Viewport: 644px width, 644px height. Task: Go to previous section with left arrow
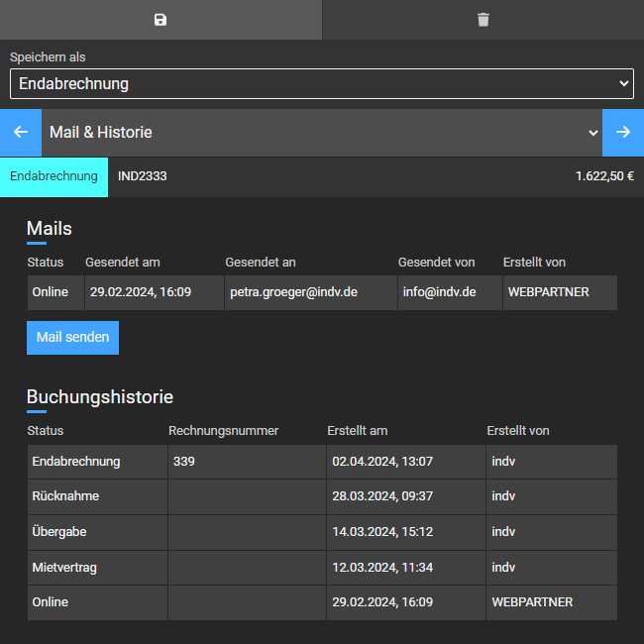click(x=21, y=132)
